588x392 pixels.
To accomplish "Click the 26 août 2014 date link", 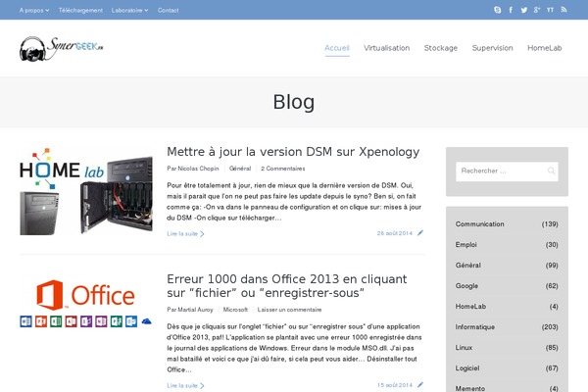I will click(395, 233).
